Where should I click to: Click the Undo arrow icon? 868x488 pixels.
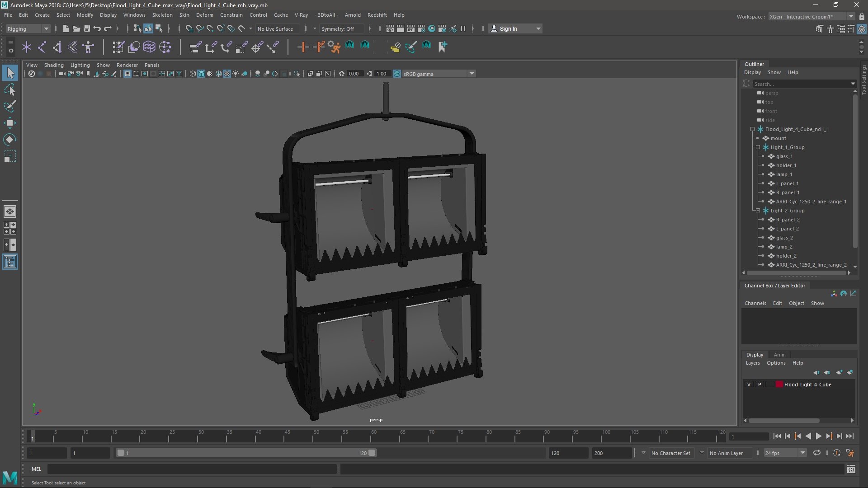tap(97, 28)
